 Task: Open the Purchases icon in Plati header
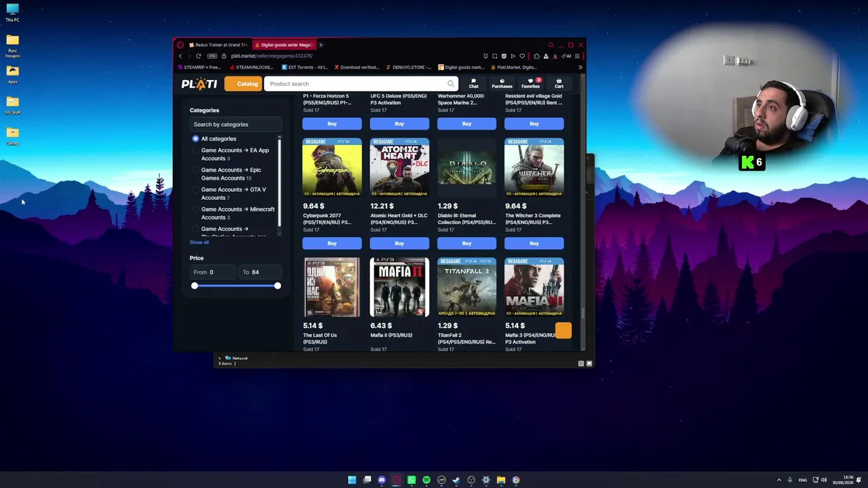tap(502, 83)
